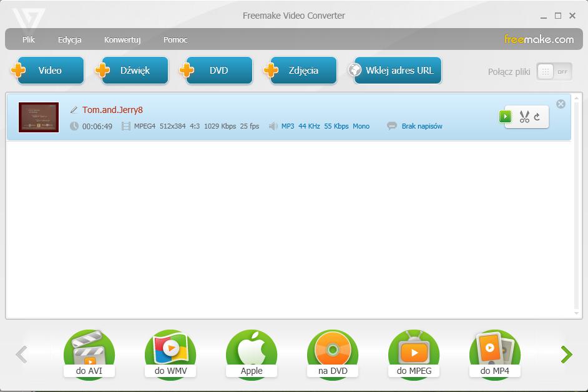Convert to MP4 format

click(495, 355)
